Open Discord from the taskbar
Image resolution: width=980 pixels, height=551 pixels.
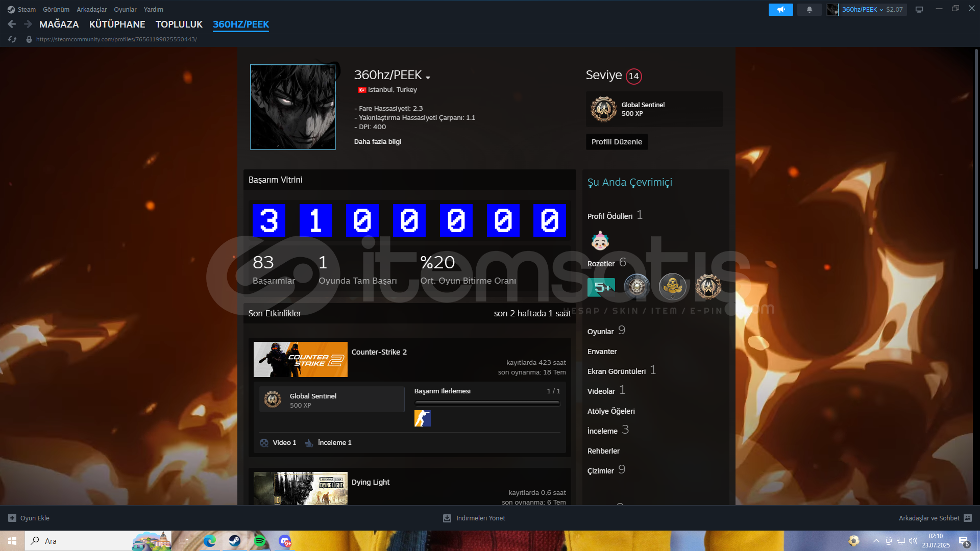pyautogui.click(x=285, y=541)
